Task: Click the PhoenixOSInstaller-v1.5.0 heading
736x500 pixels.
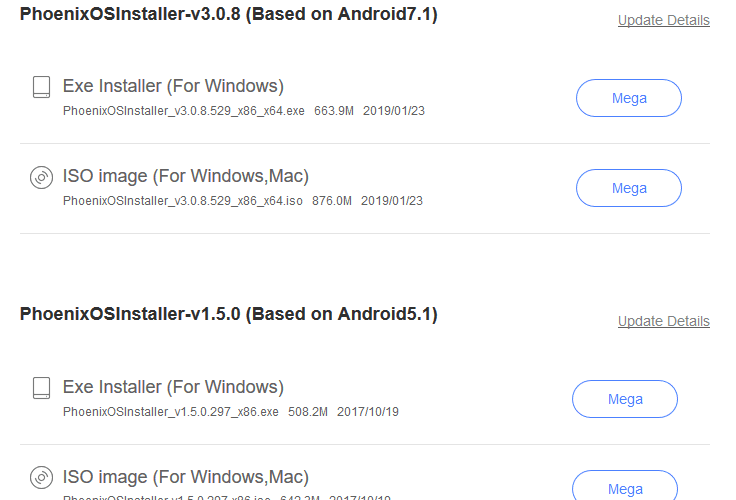Action: click(229, 314)
